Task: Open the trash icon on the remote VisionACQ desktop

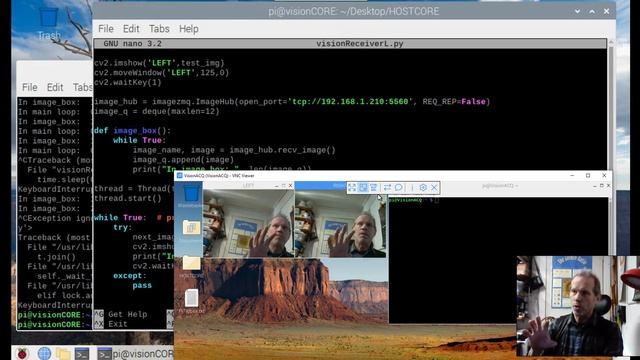Action: click(191, 193)
